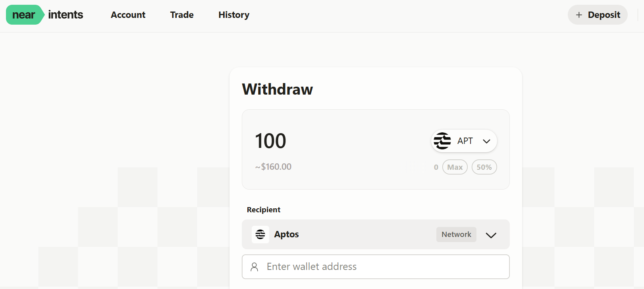Open the History tab
The width and height of the screenshot is (644, 289).
234,15
